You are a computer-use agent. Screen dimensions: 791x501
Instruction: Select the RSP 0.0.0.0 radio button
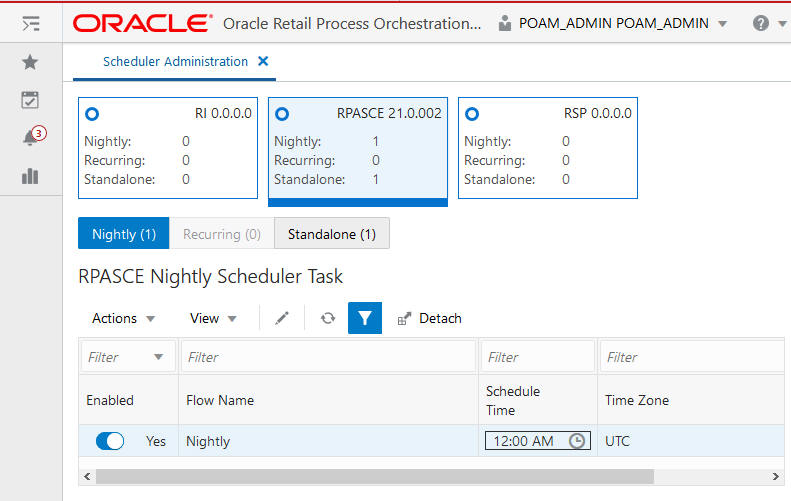472,114
